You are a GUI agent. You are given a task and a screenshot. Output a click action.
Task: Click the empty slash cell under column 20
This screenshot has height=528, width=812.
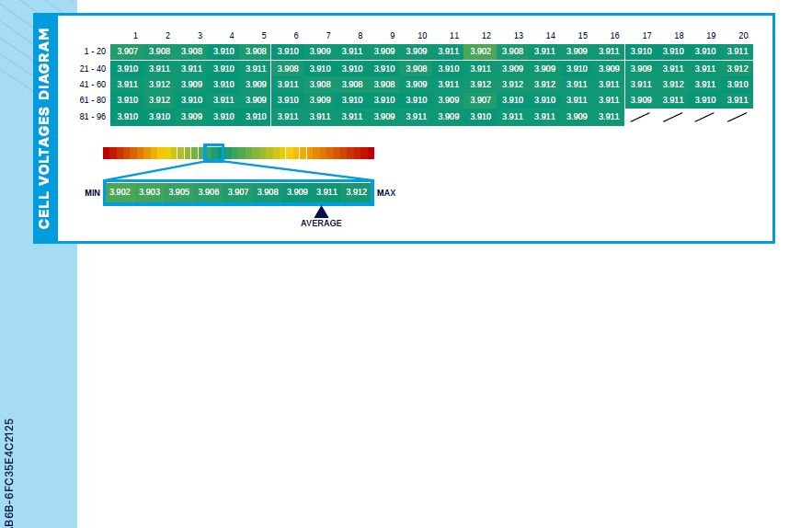738,117
